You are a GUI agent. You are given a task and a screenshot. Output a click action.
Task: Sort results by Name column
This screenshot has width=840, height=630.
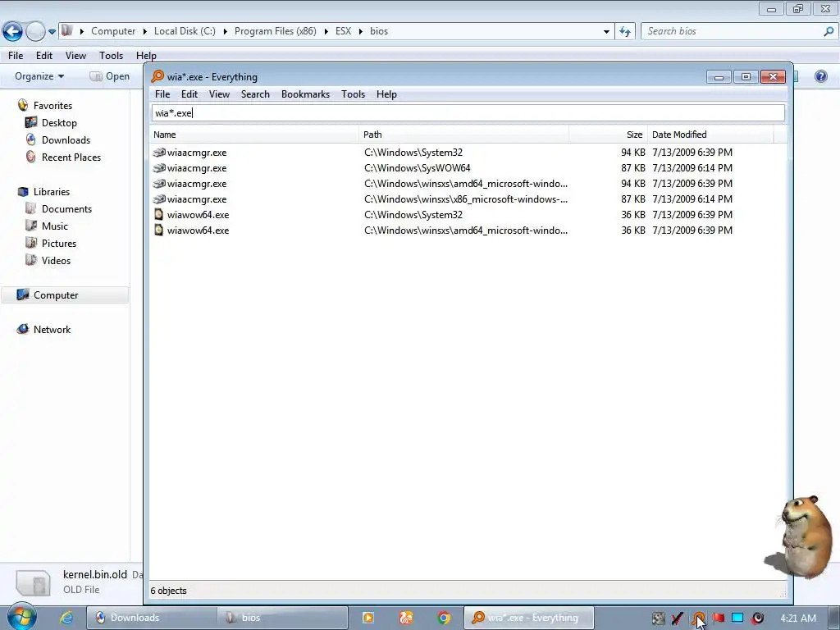pos(254,135)
